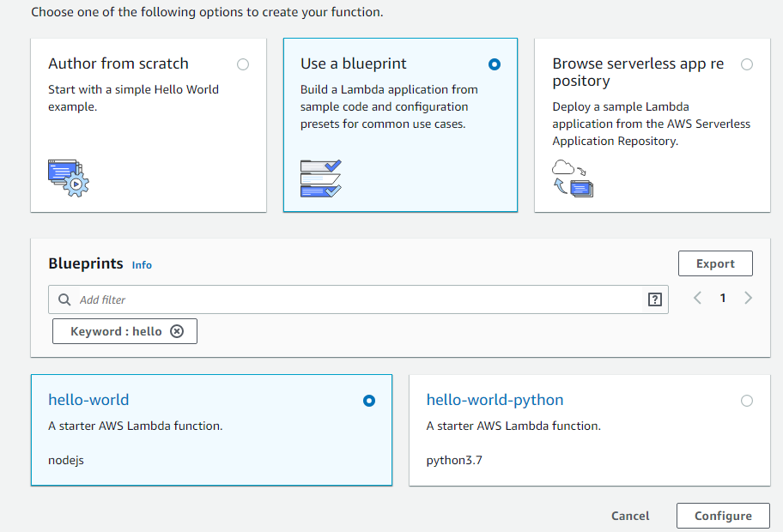Click the Choose one of the following options text
This screenshot has height=532, width=783.
coord(207,12)
